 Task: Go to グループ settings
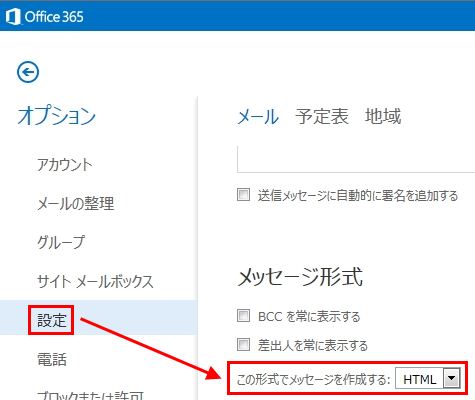(61, 242)
